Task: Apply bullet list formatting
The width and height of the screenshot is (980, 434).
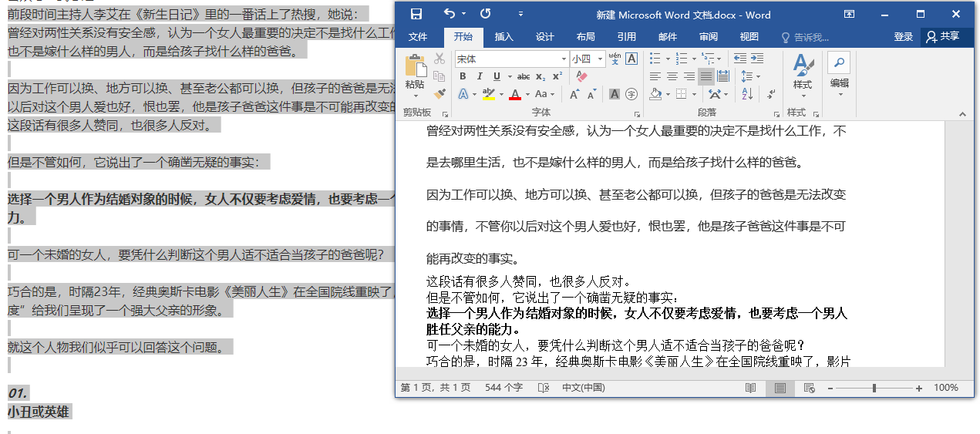Action: 655,59
